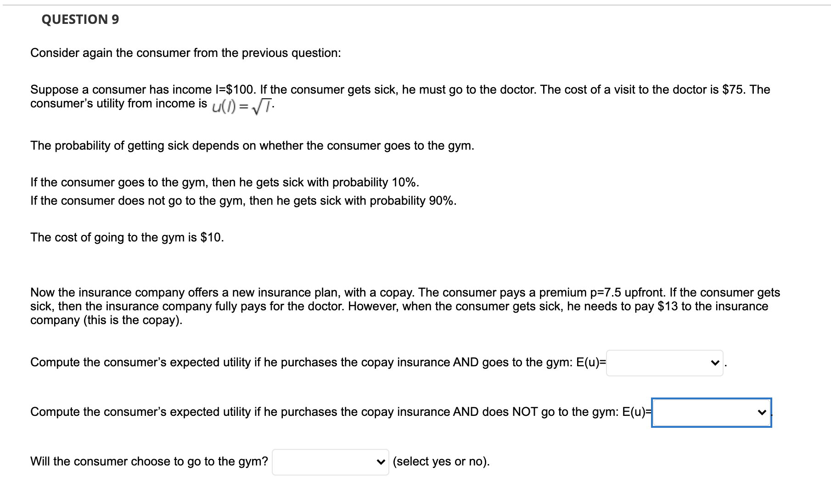This screenshot has width=831, height=504.
Task: Click the chevron arrow of the first E(u) dropdown
Action: click(x=714, y=363)
